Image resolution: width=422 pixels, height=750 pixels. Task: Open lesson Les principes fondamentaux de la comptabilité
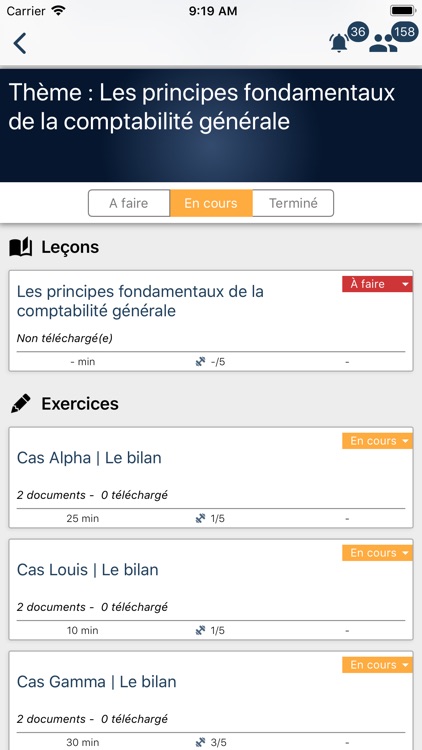point(140,301)
